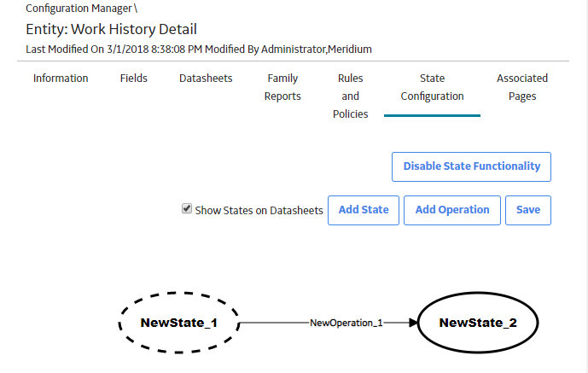Image resolution: width=588 pixels, height=373 pixels.
Task: Follow the Configuration Manager breadcrumb link
Action: (x=79, y=9)
